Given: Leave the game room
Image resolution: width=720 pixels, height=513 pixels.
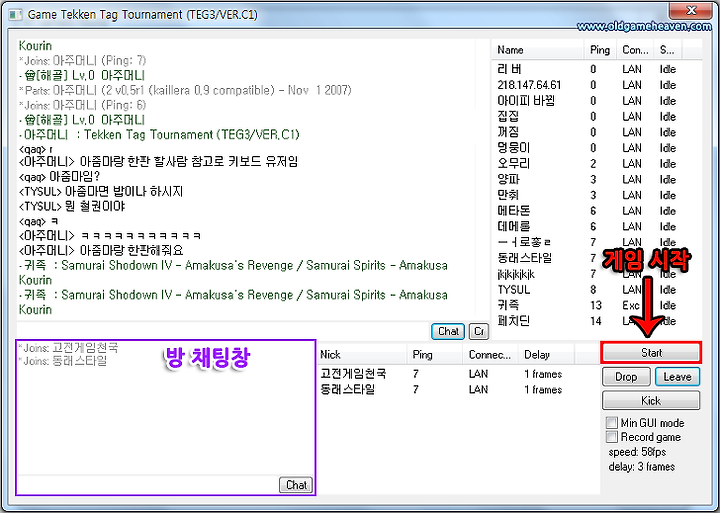Looking at the screenshot, I should click(x=677, y=377).
